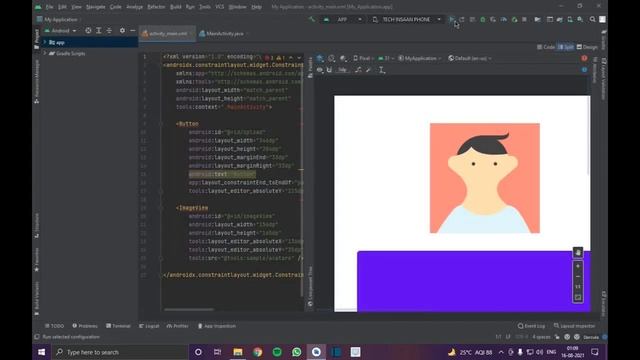Open the Layout Inspector tool window
Screen dimensions: 640x360
(x=575, y=326)
